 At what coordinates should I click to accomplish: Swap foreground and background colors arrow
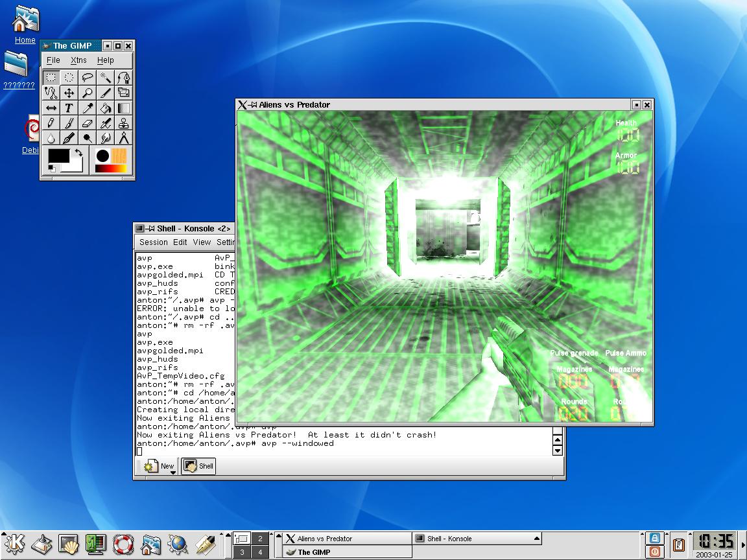click(x=78, y=153)
